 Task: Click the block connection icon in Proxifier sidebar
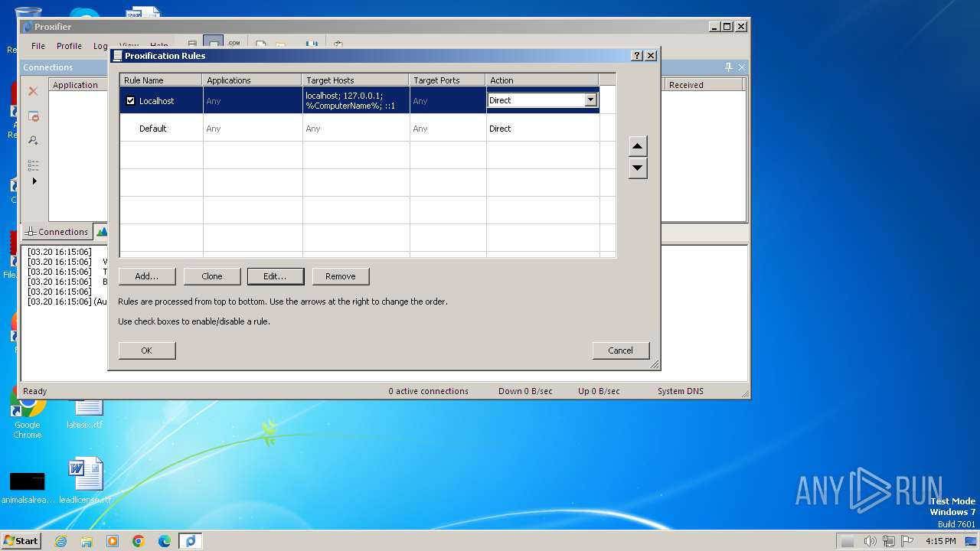click(x=33, y=116)
